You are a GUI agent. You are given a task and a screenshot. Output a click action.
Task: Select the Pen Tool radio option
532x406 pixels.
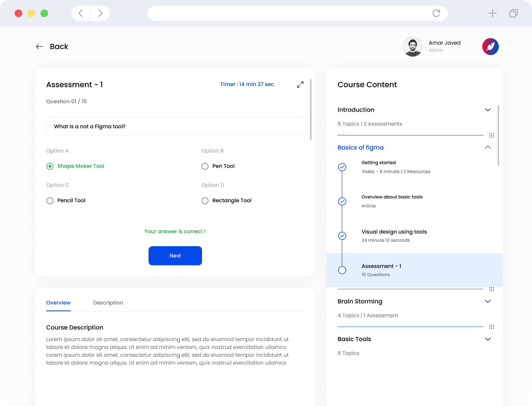[x=205, y=166]
